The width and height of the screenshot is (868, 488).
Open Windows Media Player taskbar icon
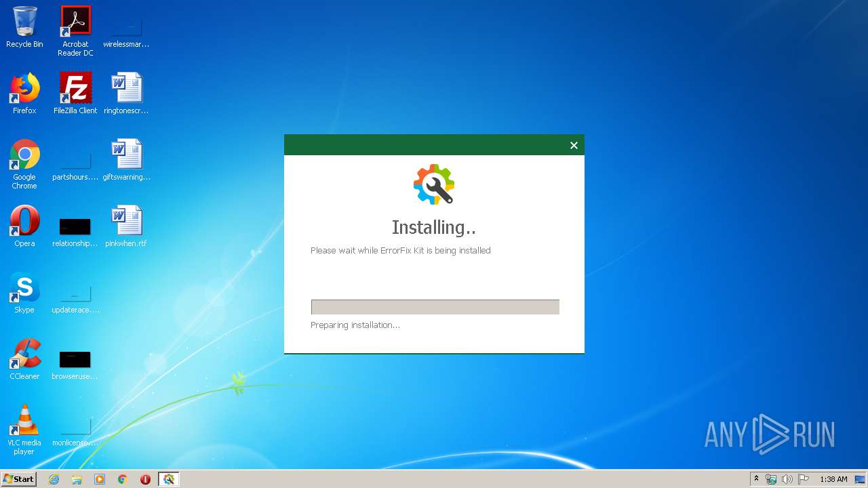coord(100,479)
